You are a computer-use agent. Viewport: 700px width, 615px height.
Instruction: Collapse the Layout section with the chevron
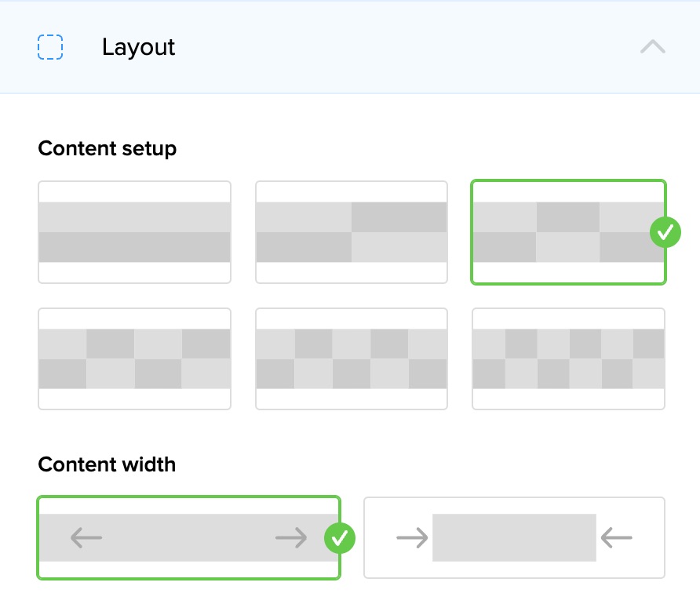[652, 47]
